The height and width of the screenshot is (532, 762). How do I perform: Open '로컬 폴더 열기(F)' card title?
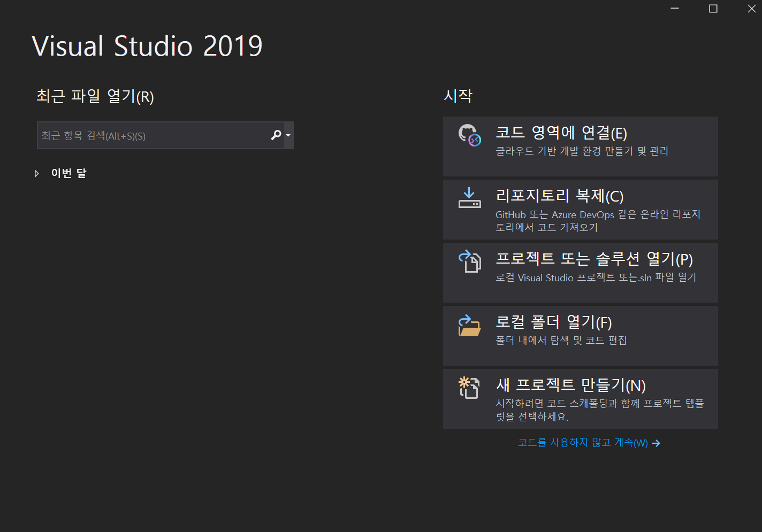[554, 322]
